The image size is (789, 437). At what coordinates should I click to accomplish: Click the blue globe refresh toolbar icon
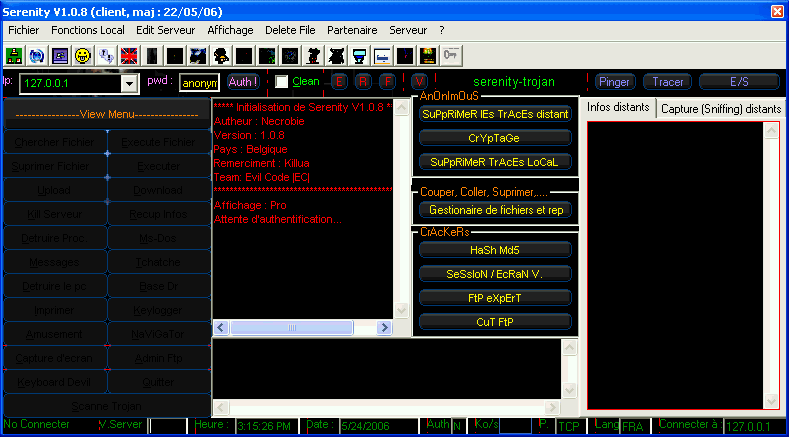pos(37,54)
